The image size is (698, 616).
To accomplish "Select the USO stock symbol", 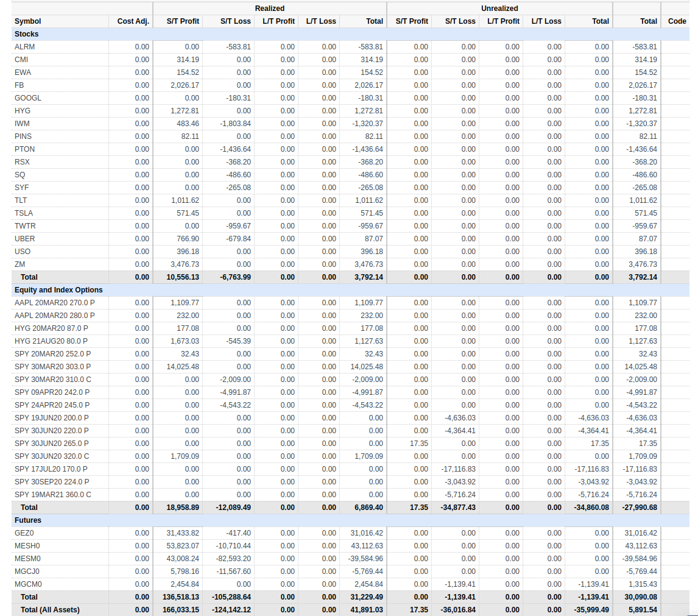I will coord(23,252).
